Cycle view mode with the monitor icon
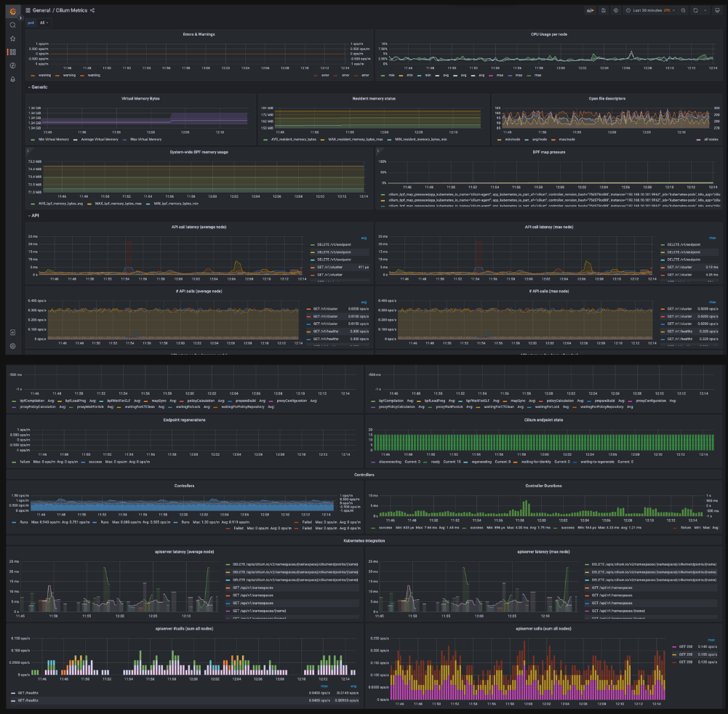This screenshot has height=714, width=728. 717,10
